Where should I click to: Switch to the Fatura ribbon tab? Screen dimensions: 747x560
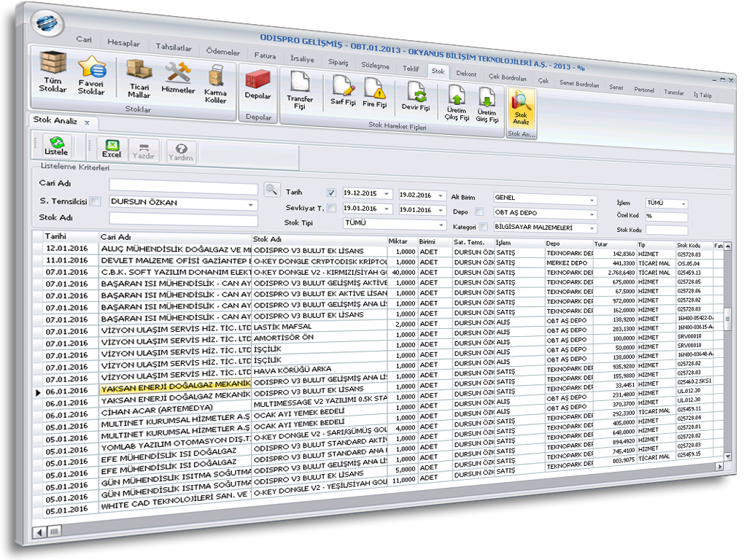click(x=265, y=55)
